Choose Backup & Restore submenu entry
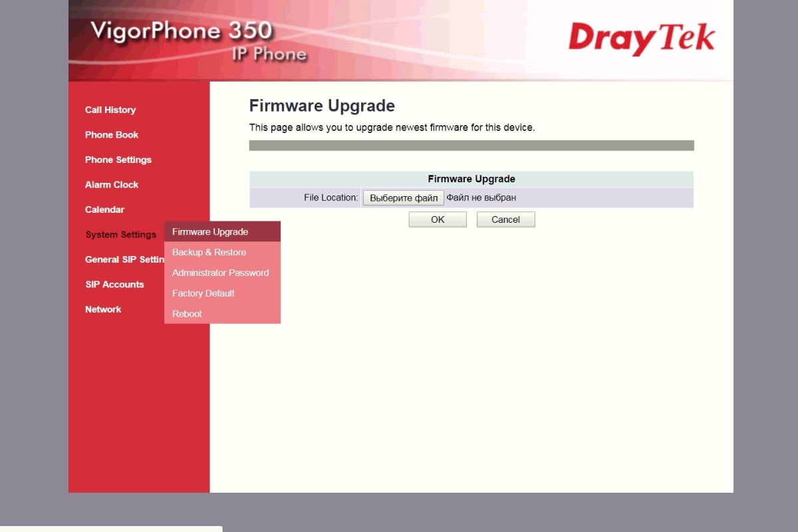Viewport: 798px width, 532px height. point(222,252)
